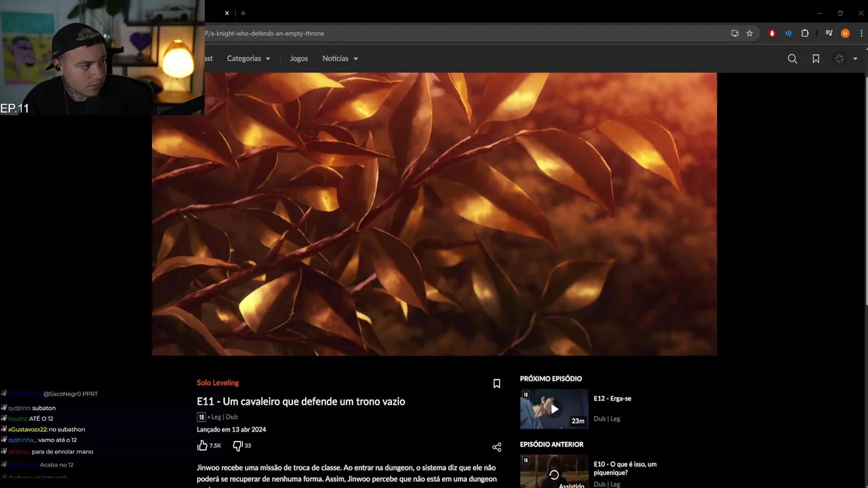Click episode title E11 Um cavaleiro text
This screenshot has height=488, width=868.
300,401
